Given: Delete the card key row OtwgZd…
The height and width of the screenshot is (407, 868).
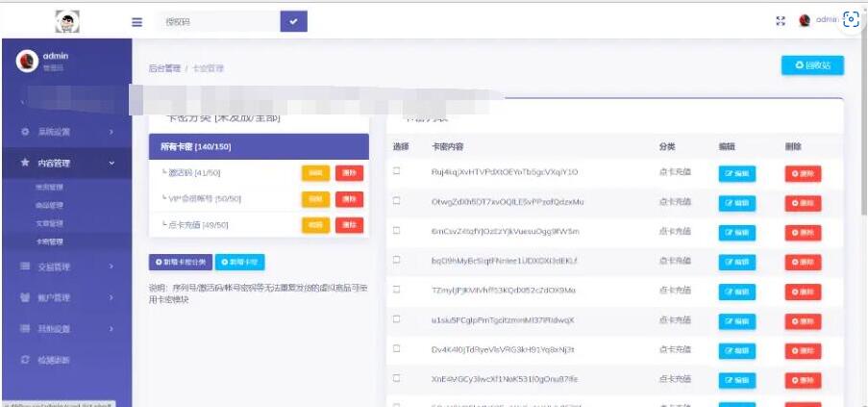Looking at the screenshot, I should click(803, 203).
